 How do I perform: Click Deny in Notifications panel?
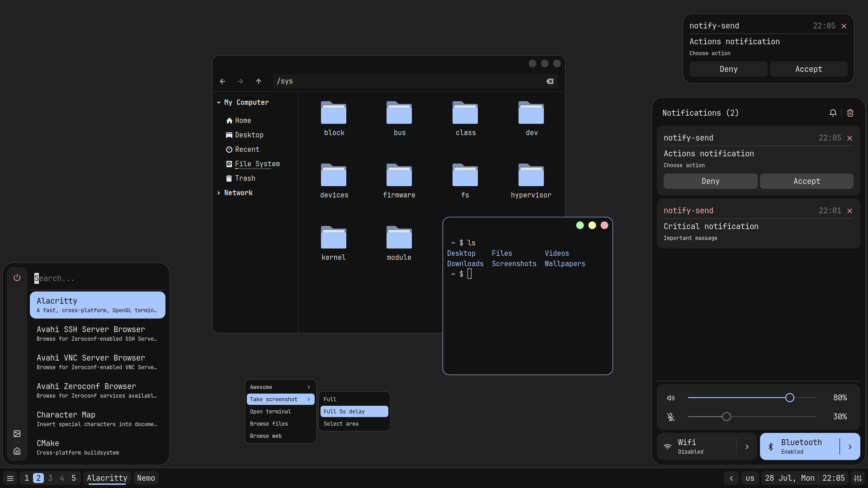pos(710,181)
